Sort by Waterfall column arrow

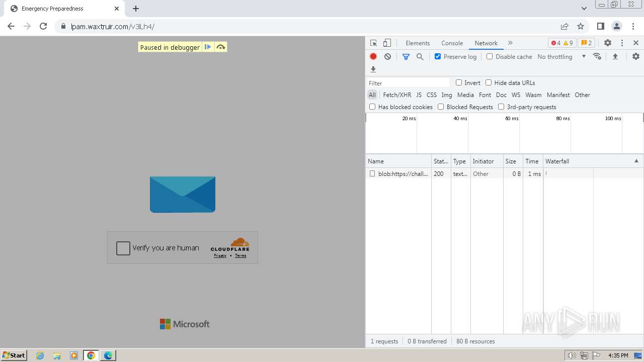click(636, 161)
